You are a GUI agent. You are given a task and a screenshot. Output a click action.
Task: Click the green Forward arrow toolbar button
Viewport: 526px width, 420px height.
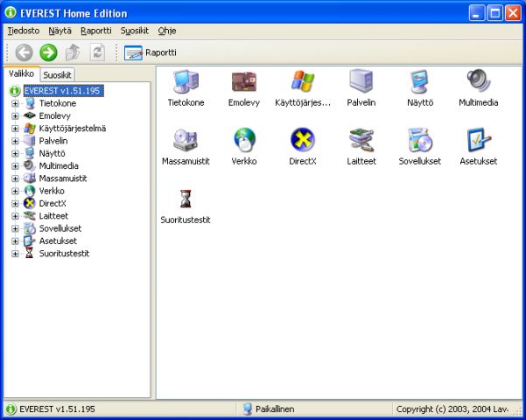point(48,52)
